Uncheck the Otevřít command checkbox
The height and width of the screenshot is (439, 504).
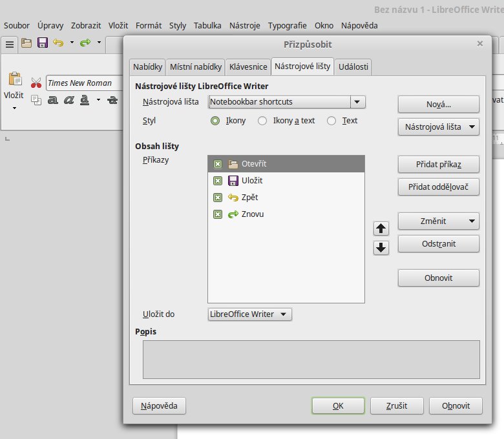218,164
